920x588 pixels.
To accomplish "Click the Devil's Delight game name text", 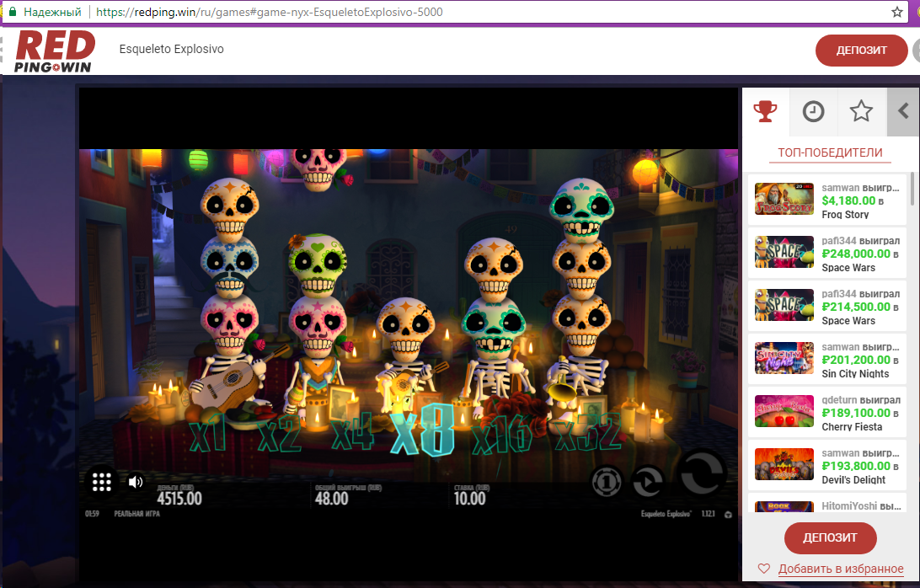I will tap(853, 480).
